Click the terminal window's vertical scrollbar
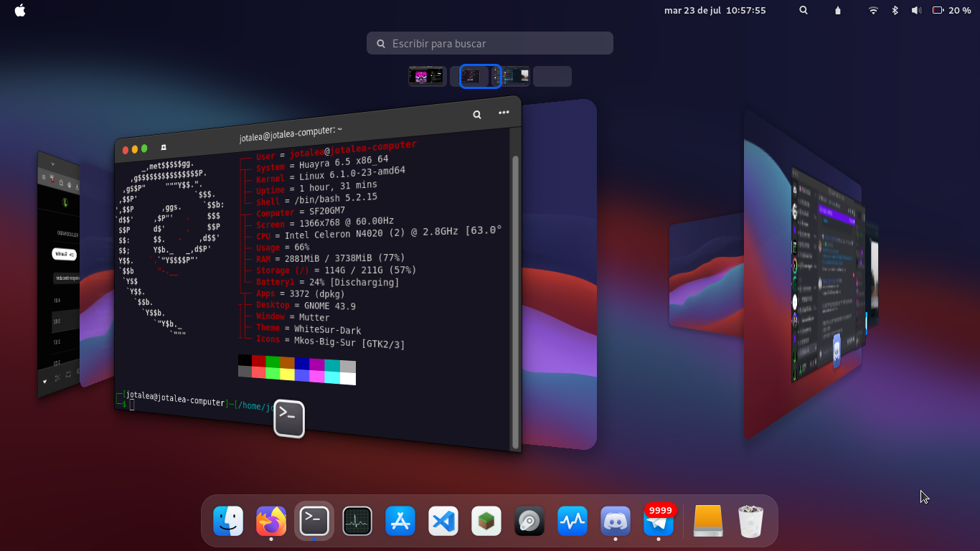The image size is (980, 551). [x=515, y=301]
